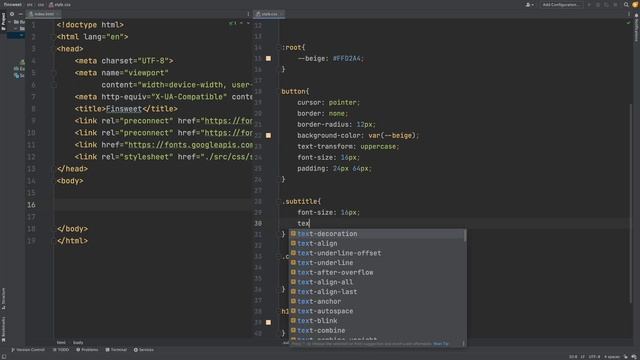Collapse the nested src folder in Project tree
Image resolution: width=640 pixels, height=360 pixels.
pyautogui.click(x=16, y=29)
